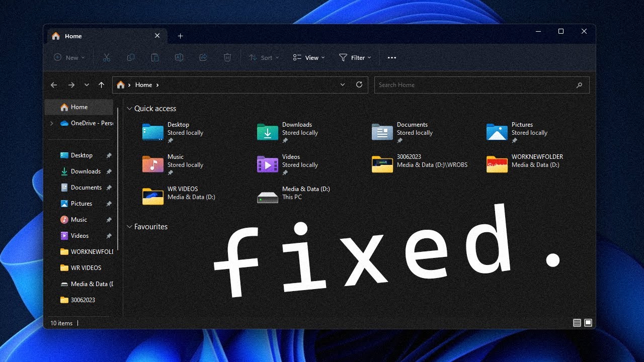Expand OneDrive in navigation pane
644x362 pixels.
click(x=51, y=123)
